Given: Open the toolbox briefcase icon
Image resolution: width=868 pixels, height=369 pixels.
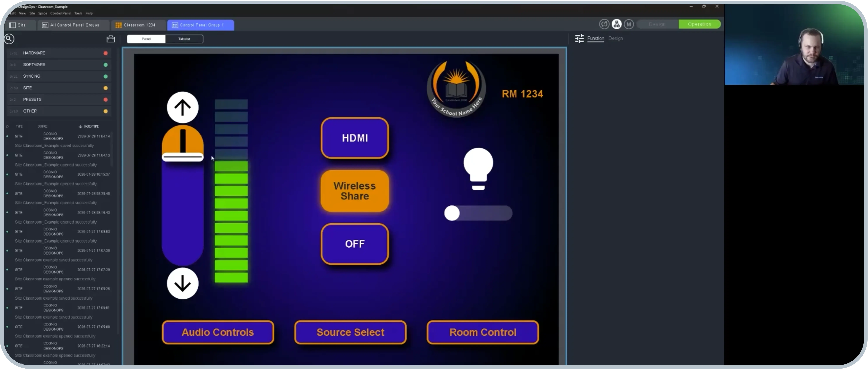Looking at the screenshot, I should (x=110, y=39).
